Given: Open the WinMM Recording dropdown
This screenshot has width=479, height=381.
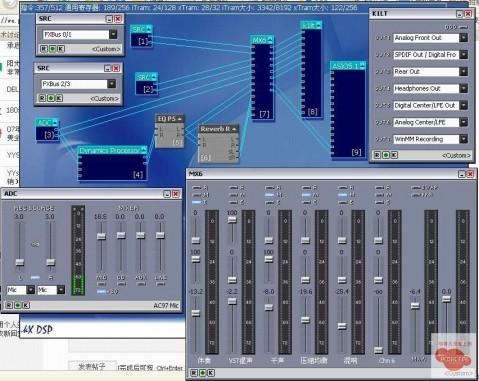Looking at the screenshot, I should (x=463, y=139).
